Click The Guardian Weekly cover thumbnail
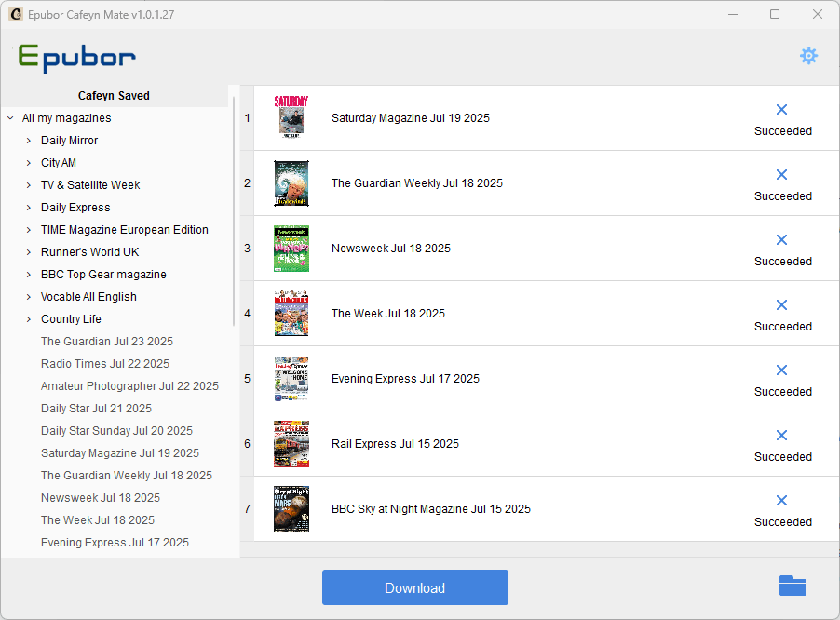Screen dimensions: 840x620 pos(291,182)
